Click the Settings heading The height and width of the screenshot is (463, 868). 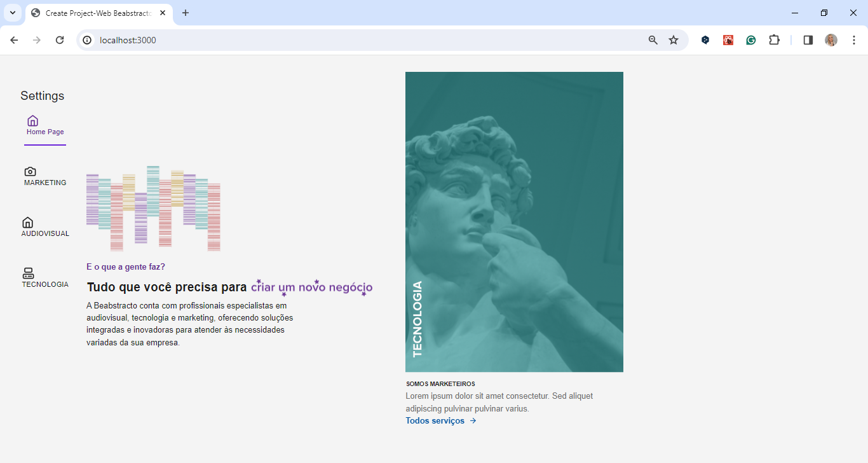coord(43,96)
